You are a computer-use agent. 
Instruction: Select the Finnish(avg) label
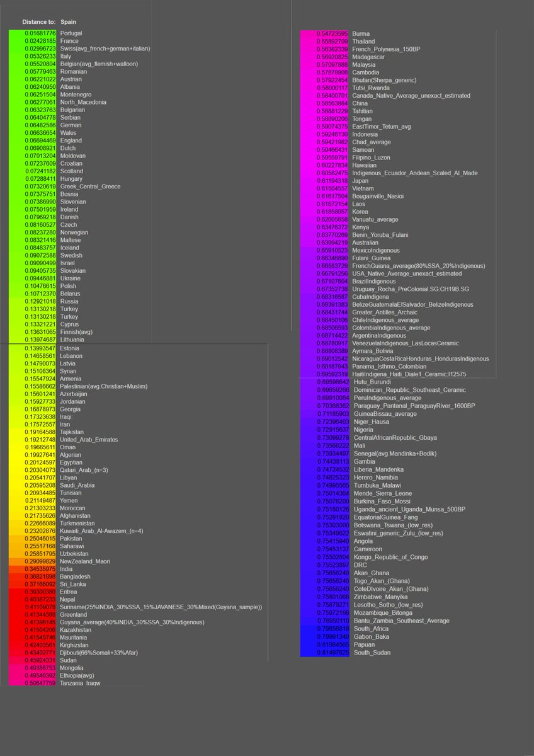(x=77, y=331)
